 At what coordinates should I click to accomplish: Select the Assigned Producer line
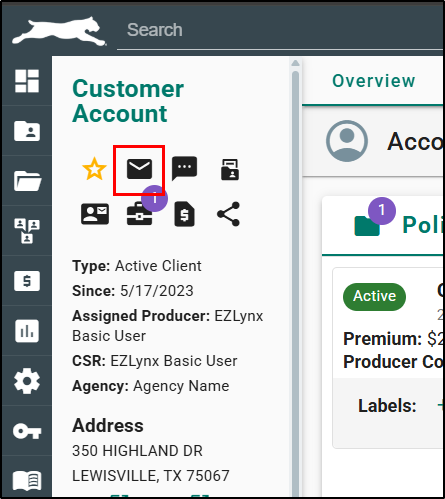168,326
